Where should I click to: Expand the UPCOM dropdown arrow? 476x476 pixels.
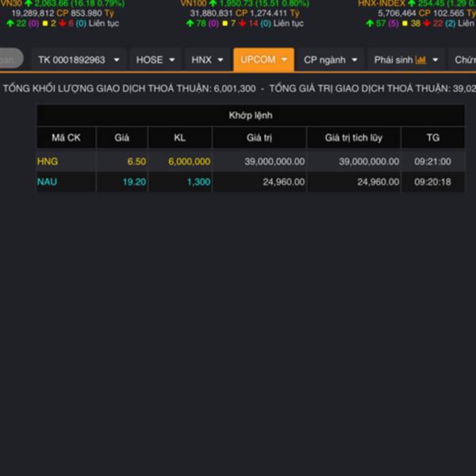(x=285, y=59)
